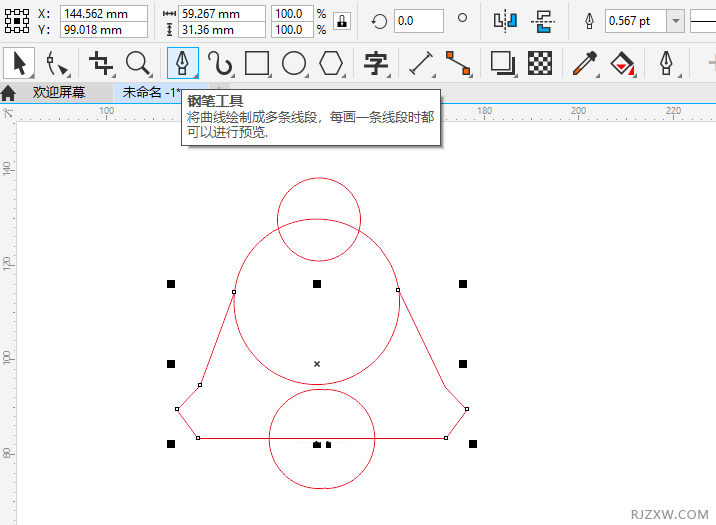716x525 pixels.
Task: Click the object height field 31.36 mm
Action: click(x=221, y=30)
